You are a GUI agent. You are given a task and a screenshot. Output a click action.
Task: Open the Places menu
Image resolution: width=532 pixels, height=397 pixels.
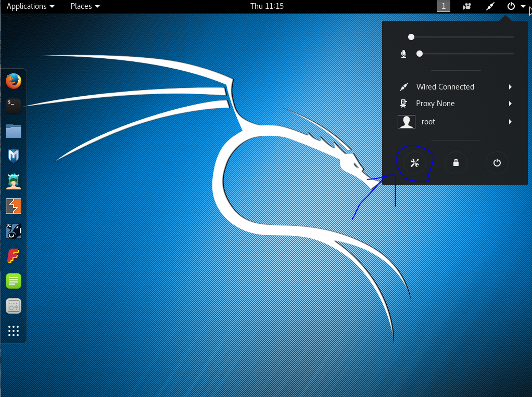(85, 6)
